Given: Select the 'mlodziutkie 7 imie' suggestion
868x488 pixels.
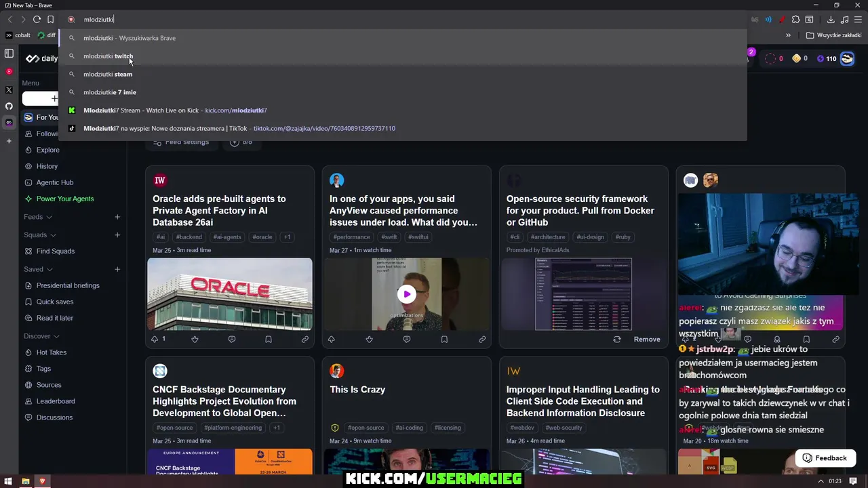Looking at the screenshot, I should pos(403,92).
